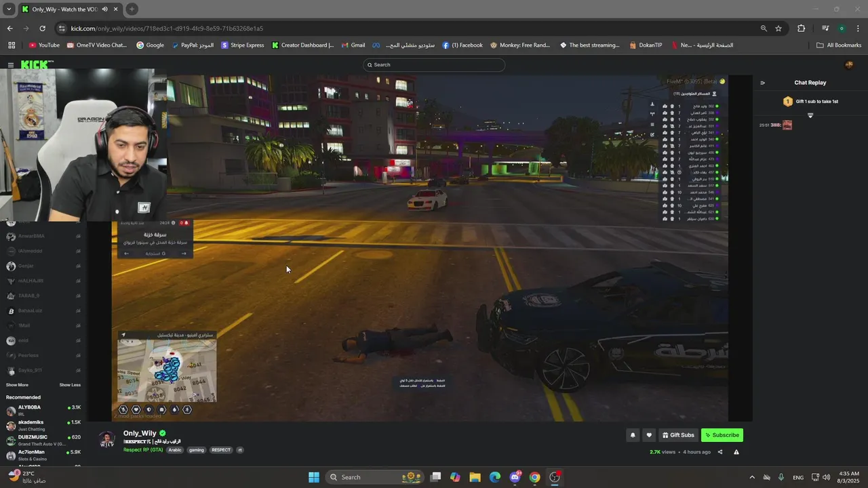Open a new Chrome tab

tap(132, 9)
